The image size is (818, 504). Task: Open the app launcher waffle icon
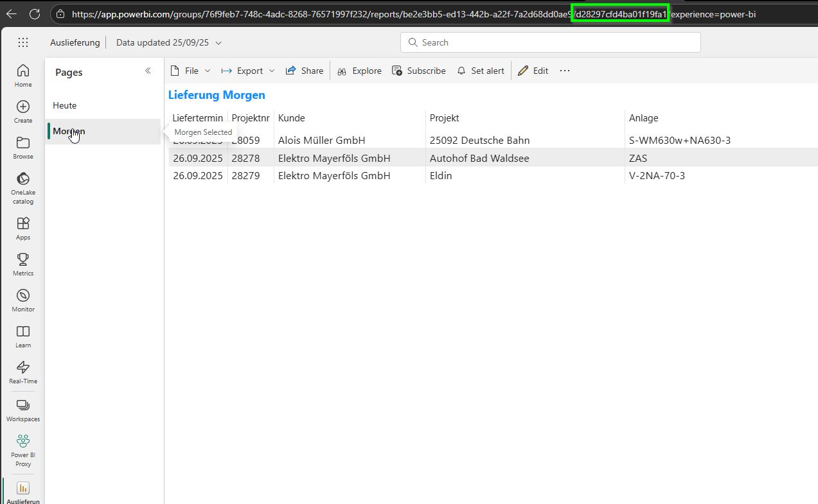pos(23,42)
